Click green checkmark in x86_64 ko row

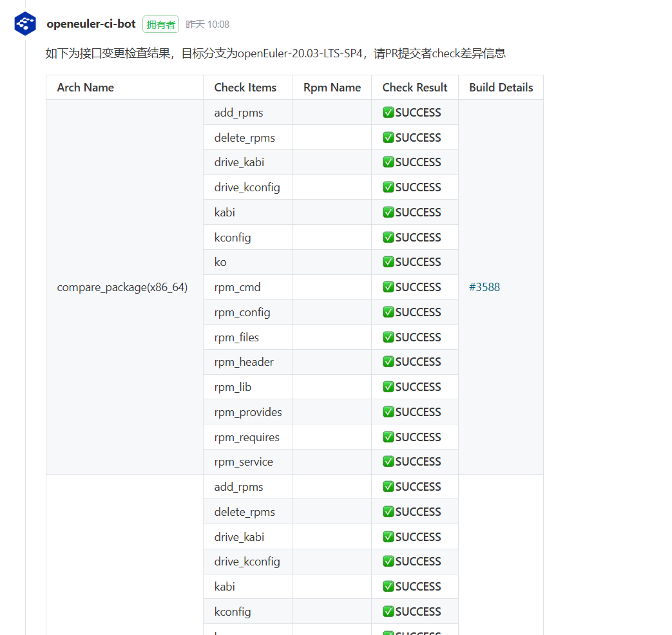[389, 262]
